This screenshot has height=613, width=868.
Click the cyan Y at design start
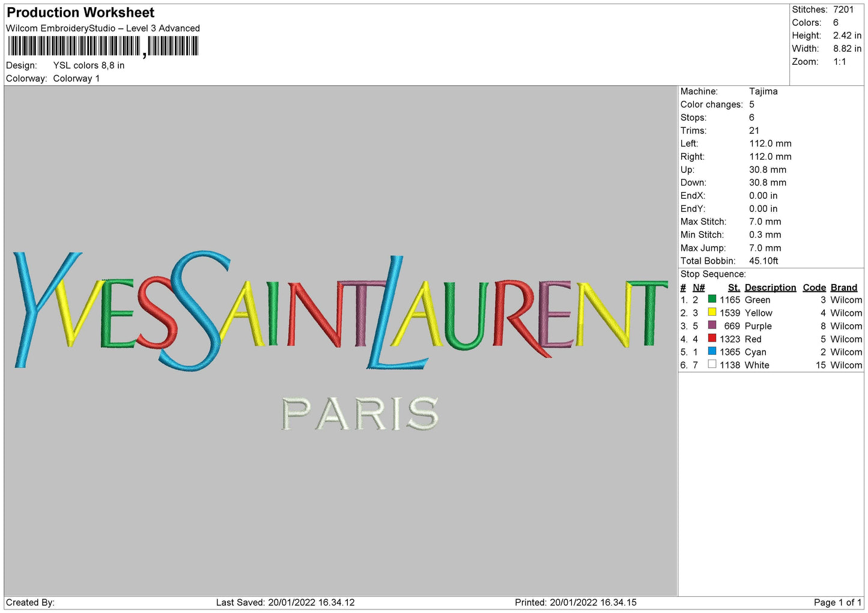tap(47, 309)
